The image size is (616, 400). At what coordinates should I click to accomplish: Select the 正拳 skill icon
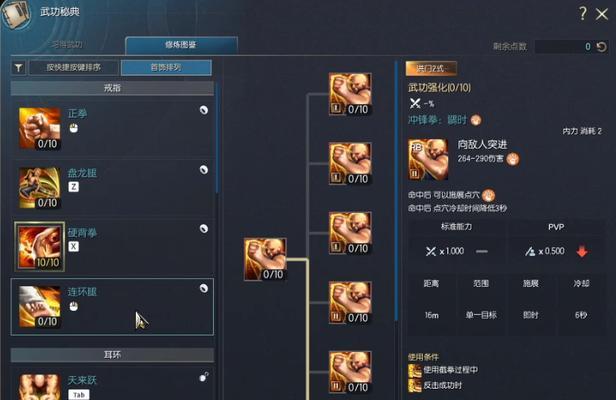tap(40, 128)
